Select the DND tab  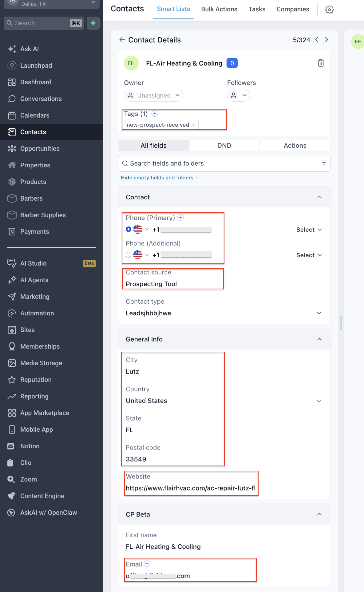point(224,146)
